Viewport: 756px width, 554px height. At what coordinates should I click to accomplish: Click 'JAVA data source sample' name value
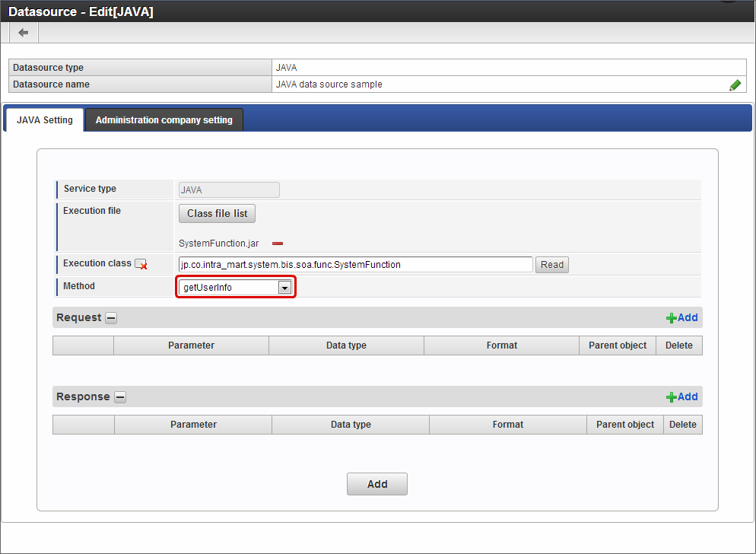(x=329, y=84)
